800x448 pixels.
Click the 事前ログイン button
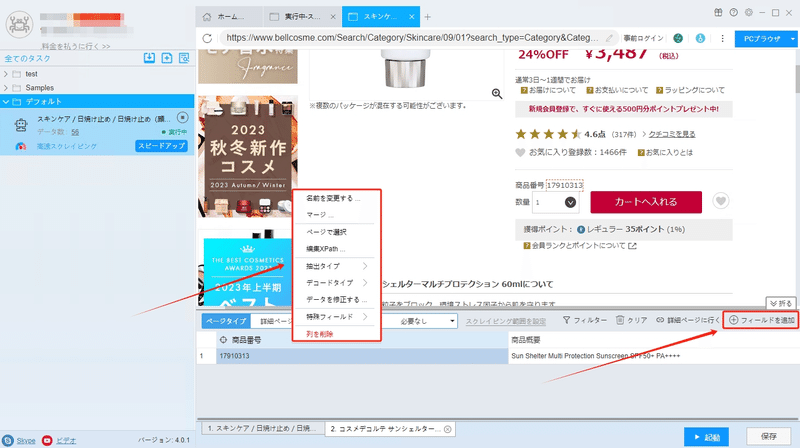click(x=643, y=38)
